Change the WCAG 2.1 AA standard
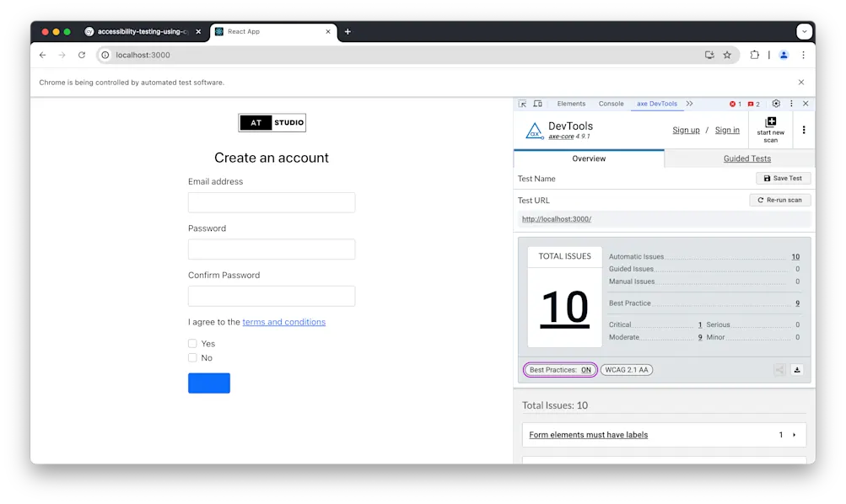Image resolution: width=846 pixels, height=504 pixels. 627,370
